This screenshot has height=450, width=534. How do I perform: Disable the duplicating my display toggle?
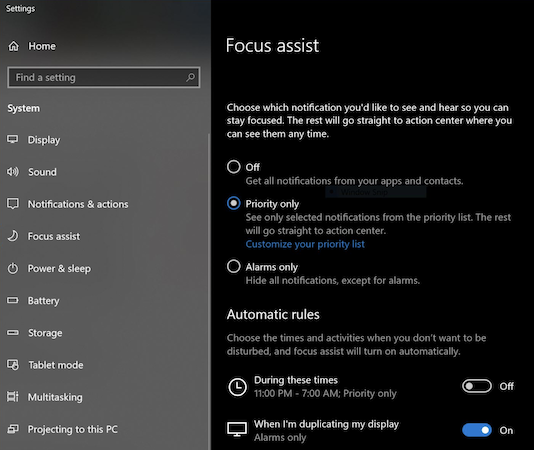click(x=477, y=430)
